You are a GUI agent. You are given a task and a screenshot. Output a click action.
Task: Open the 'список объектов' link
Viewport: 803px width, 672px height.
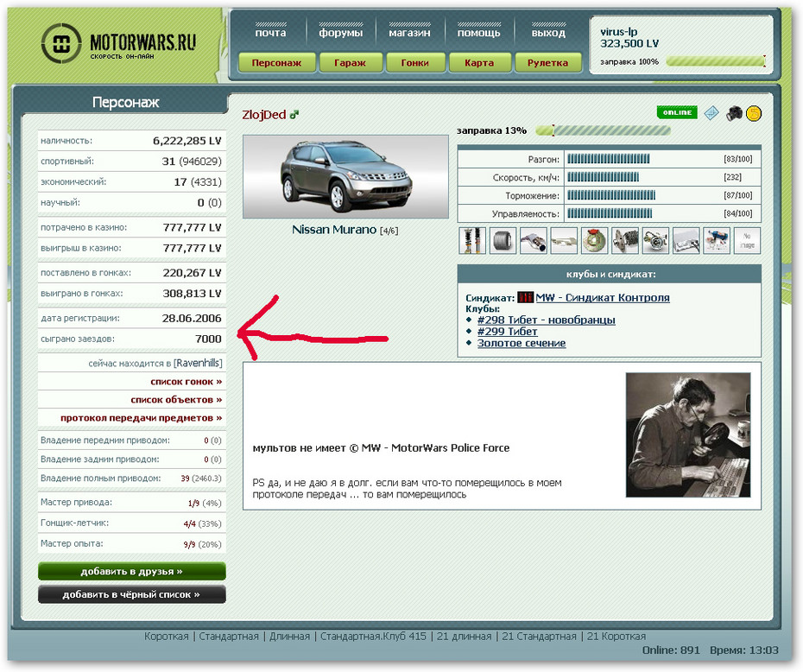pyautogui.click(x=177, y=400)
